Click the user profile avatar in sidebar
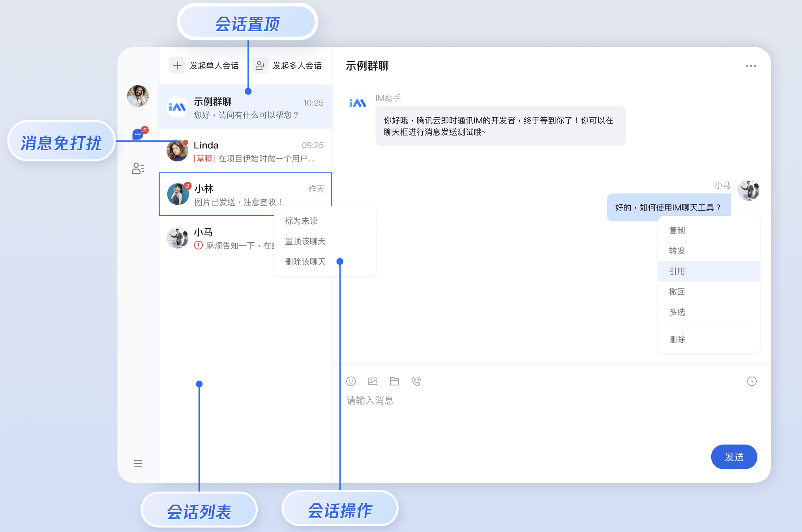Screen dimensions: 802x532 coord(138,96)
